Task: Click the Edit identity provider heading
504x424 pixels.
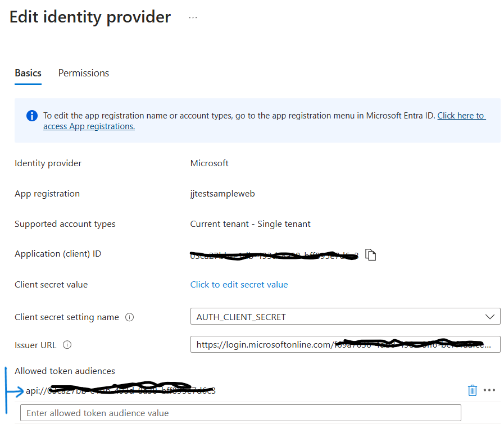Action: (90, 17)
